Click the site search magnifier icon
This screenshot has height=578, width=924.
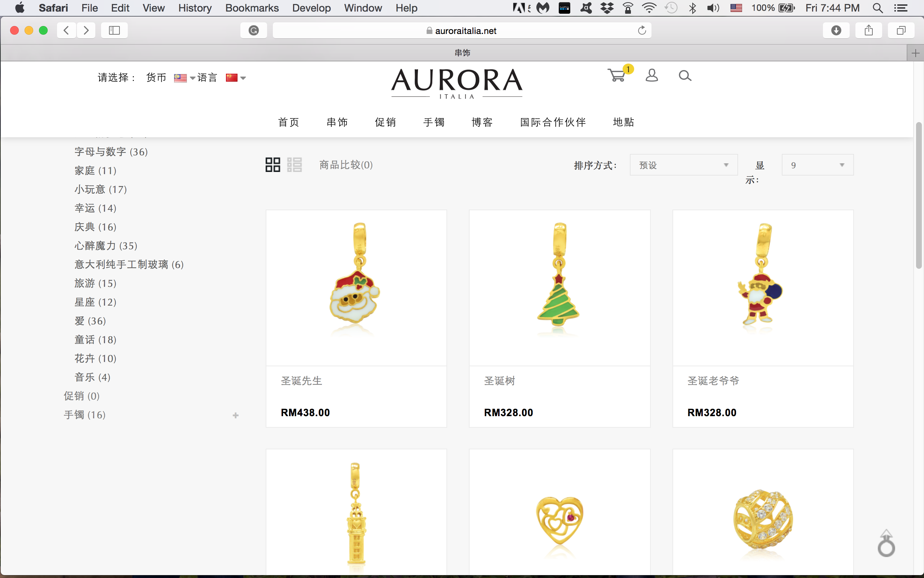point(685,76)
